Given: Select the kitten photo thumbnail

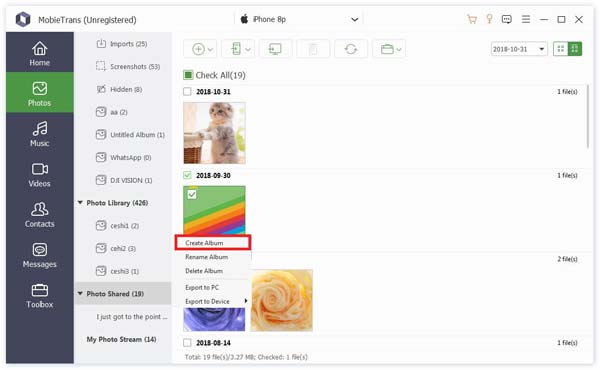Looking at the screenshot, I should (x=214, y=133).
